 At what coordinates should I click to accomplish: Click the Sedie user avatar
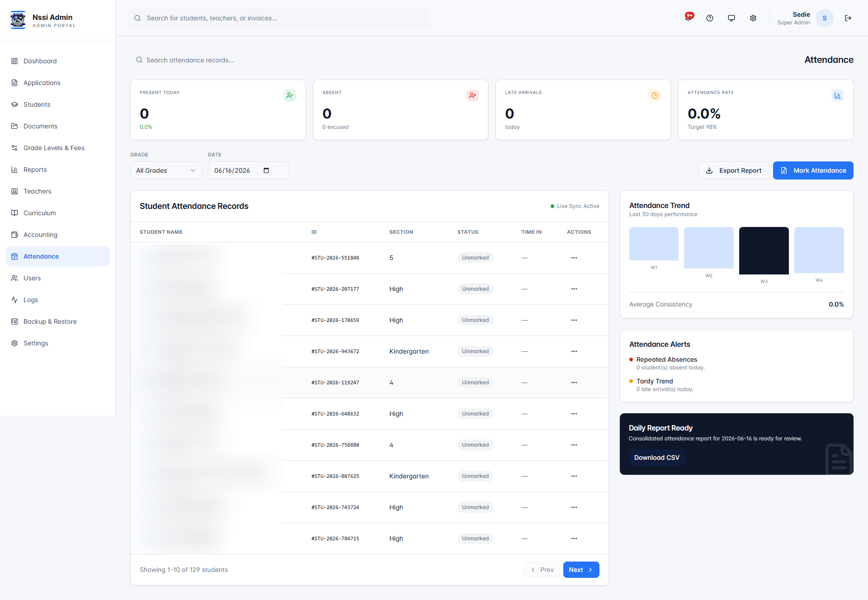(x=825, y=18)
